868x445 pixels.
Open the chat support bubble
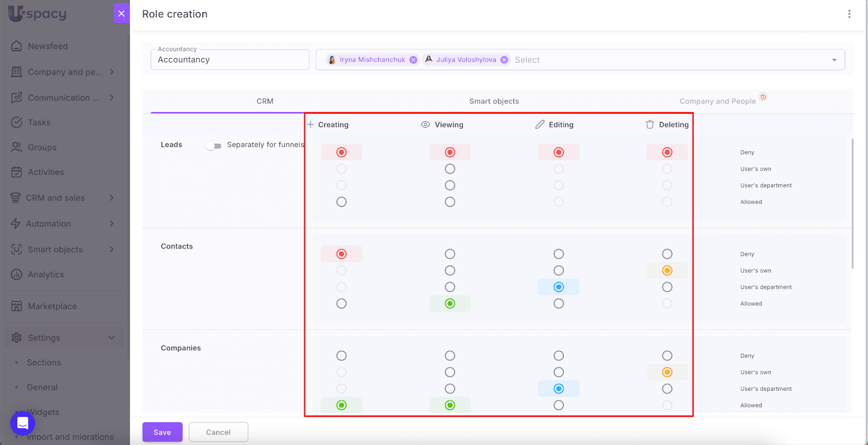(x=23, y=423)
